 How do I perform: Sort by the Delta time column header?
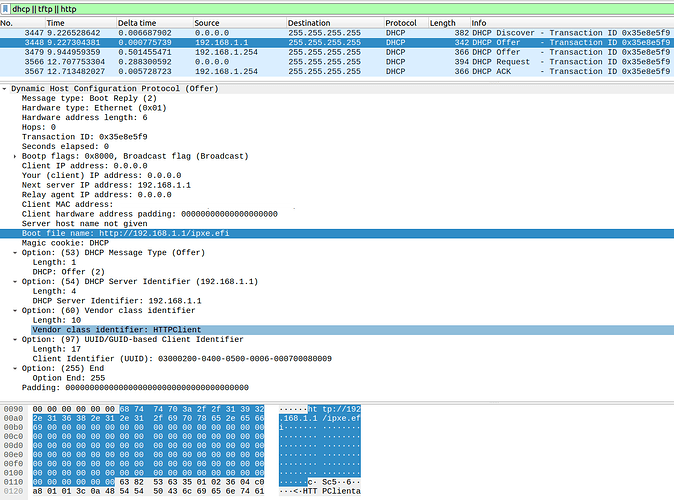click(x=155, y=23)
